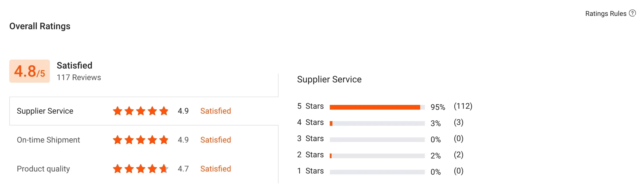Click the (112) five-star review count
Screen dimensions: 644x192
click(x=463, y=106)
